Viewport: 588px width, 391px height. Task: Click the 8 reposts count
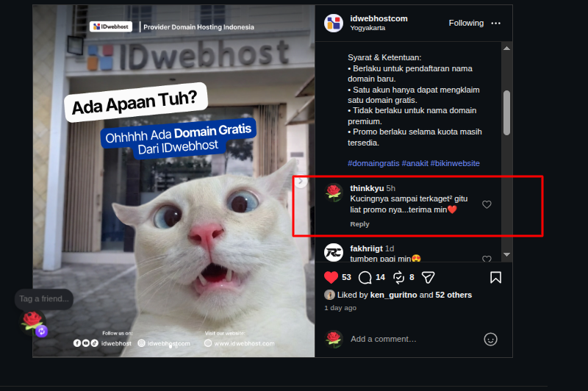[x=412, y=277]
